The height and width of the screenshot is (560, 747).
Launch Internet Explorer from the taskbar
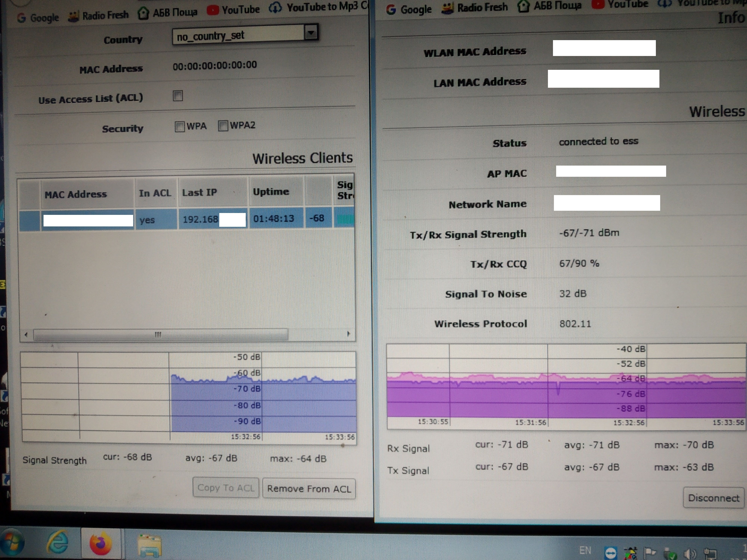58,543
